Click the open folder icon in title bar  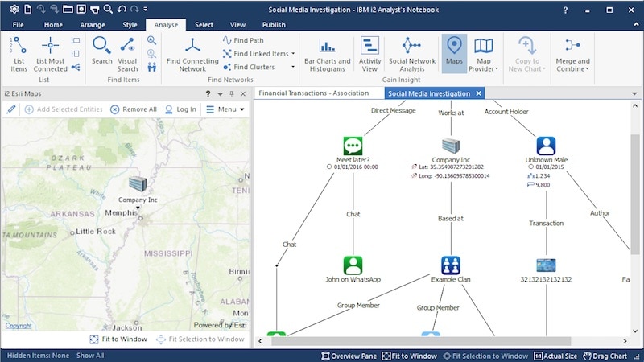[x=68, y=9]
